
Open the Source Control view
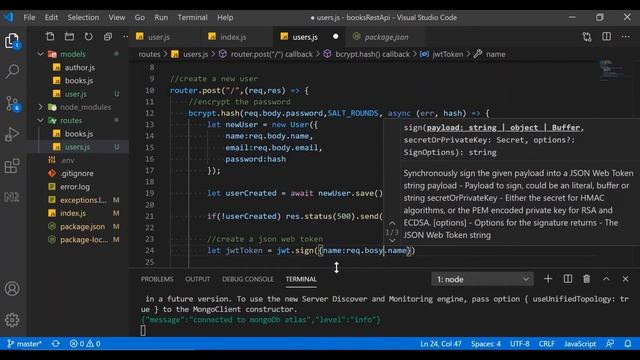coord(12,103)
